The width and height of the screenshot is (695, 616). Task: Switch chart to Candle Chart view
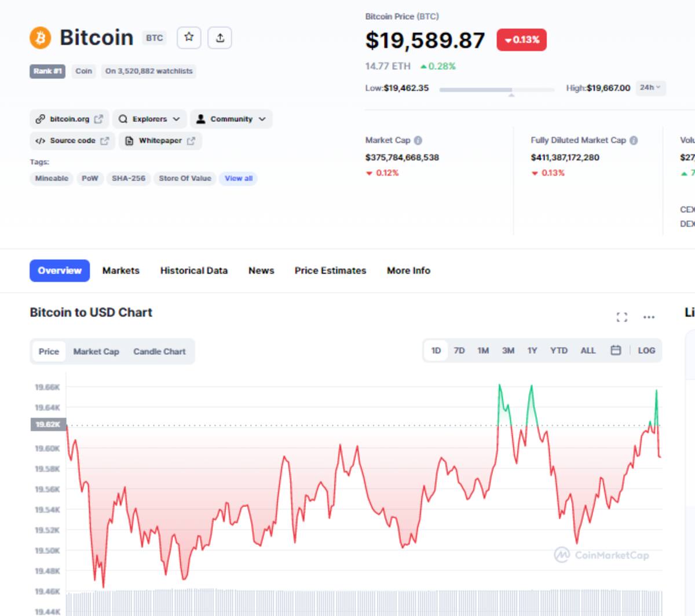point(159,352)
